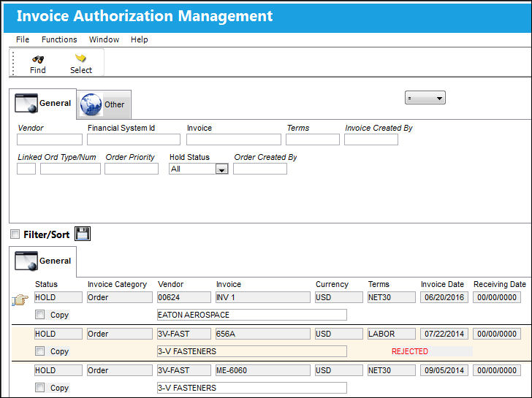Open the Help menu
This screenshot has width=532, height=398.
click(140, 39)
